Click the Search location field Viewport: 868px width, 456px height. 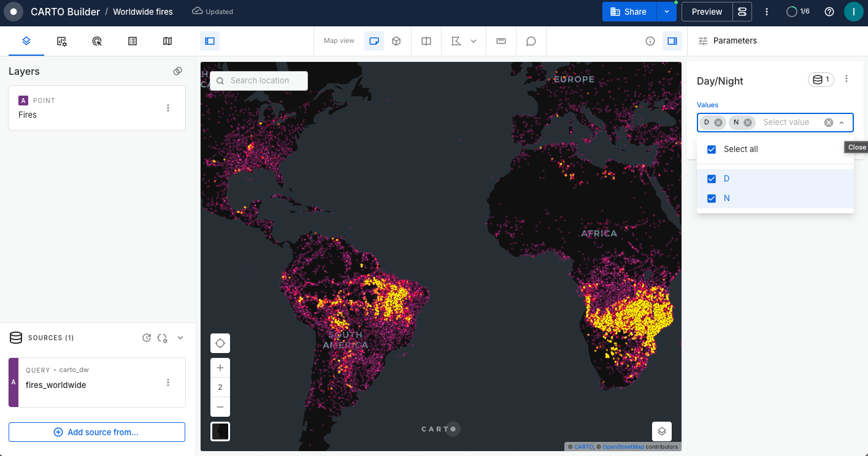(x=265, y=80)
